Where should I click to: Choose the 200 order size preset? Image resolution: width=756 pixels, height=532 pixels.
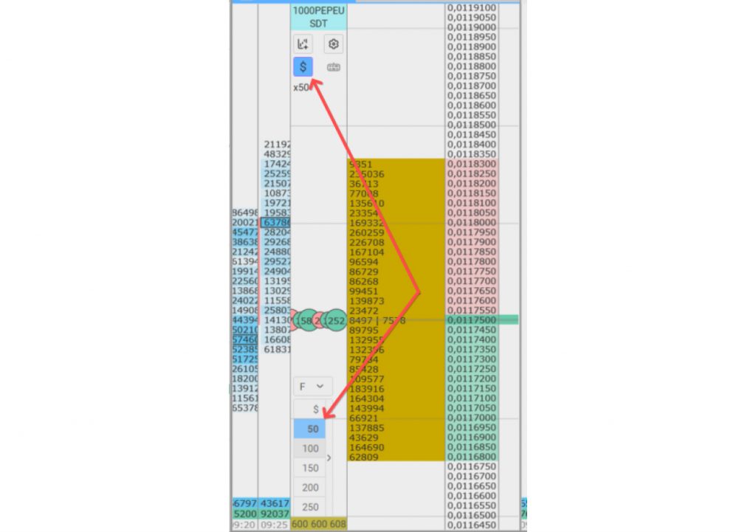coord(310,488)
